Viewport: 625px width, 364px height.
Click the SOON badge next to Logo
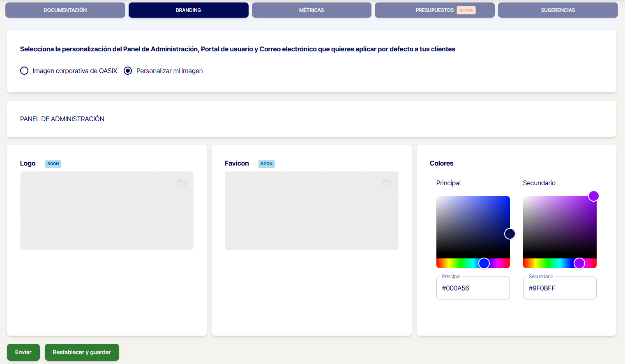53,164
